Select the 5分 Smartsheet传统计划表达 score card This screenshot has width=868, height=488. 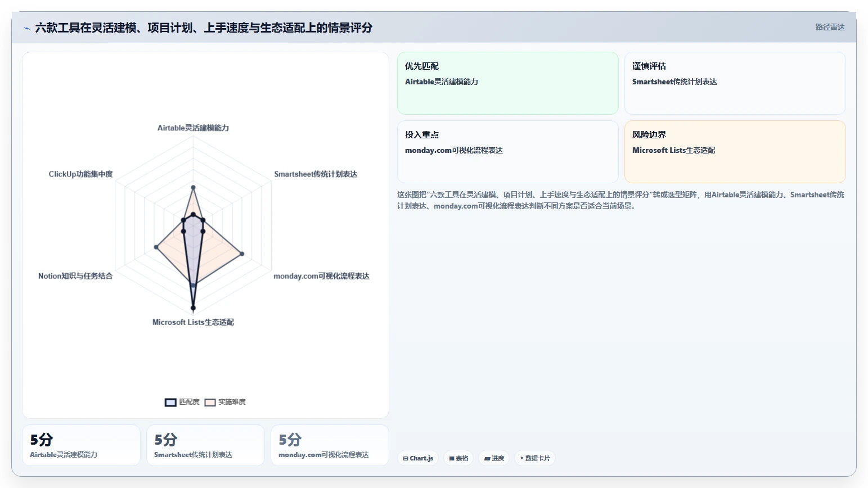(205, 445)
